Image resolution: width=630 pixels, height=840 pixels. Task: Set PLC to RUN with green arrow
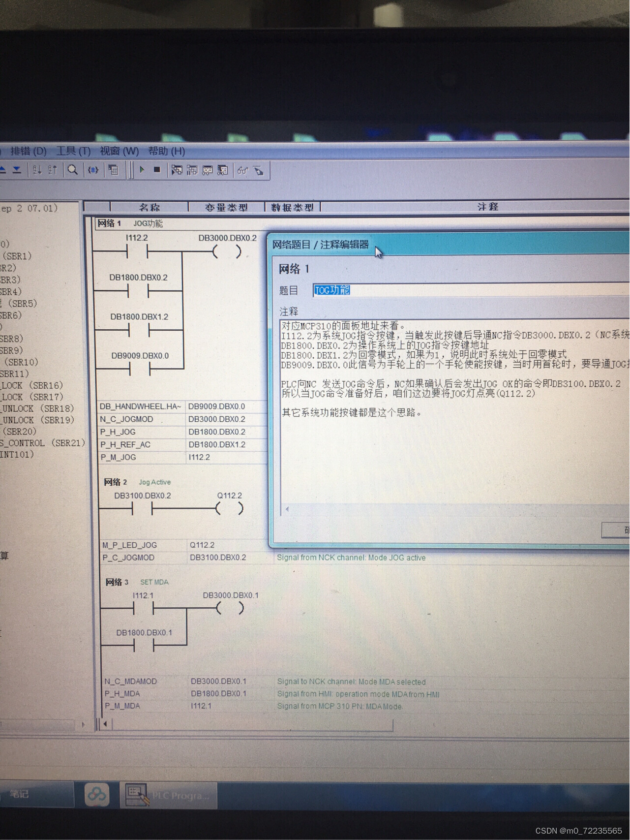click(142, 169)
